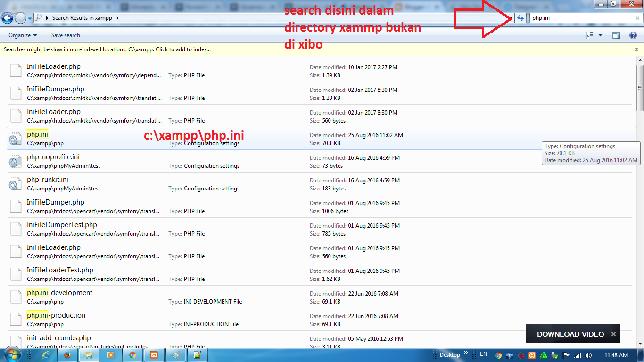
Task: Click the XAMPP icon in system tray
Action: tap(532, 355)
